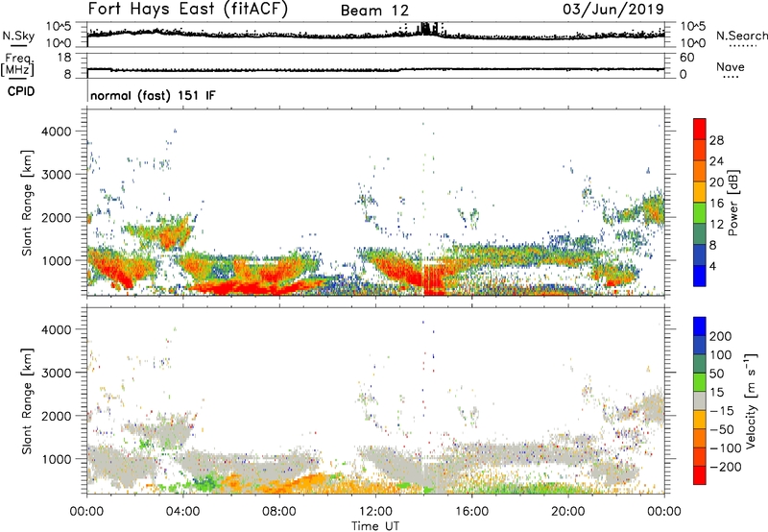Click the "60" tick on the Nave axis
Viewport: 768px width, 532px height.
pyautogui.click(x=686, y=58)
